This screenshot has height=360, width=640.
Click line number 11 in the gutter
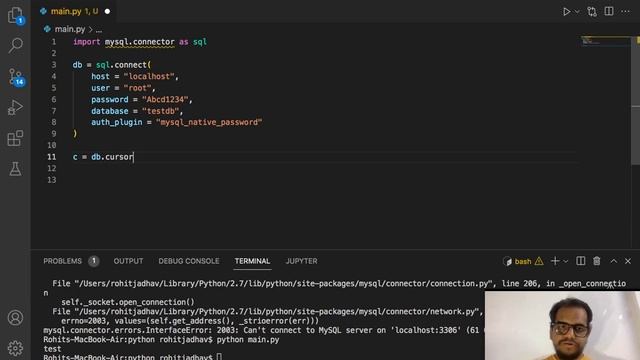click(51, 157)
